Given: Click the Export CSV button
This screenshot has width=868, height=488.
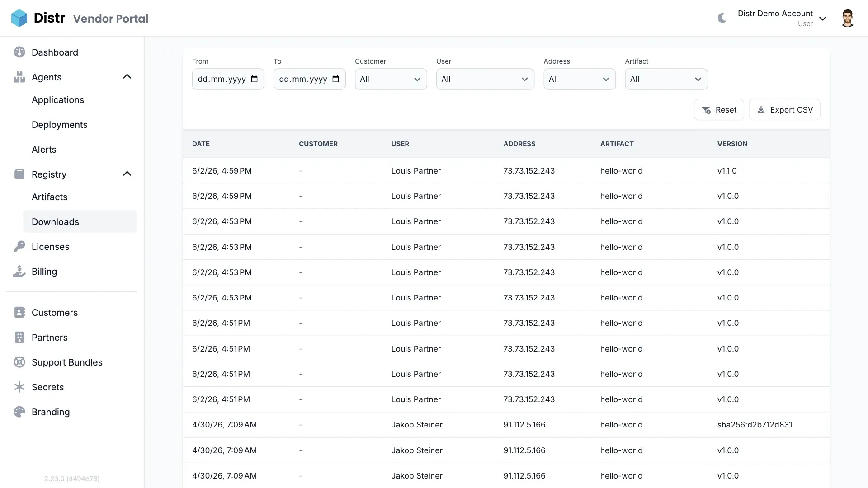Looking at the screenshot, I should [784, 110].
